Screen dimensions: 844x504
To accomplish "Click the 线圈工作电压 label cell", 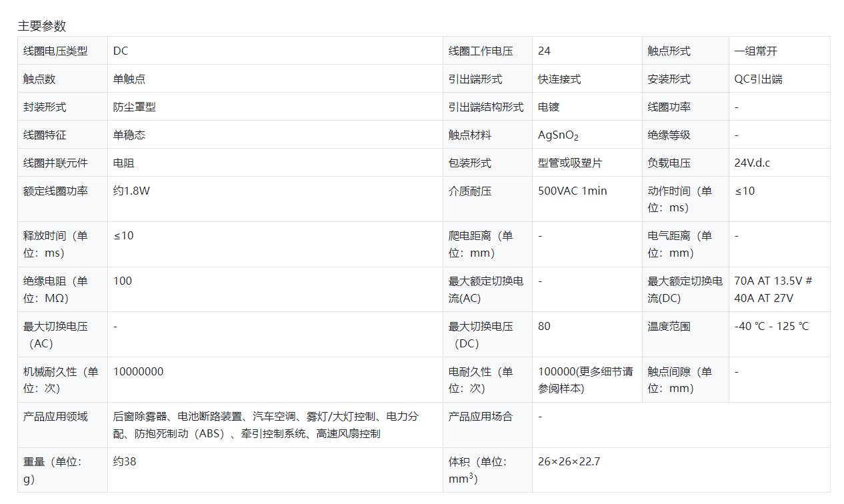I will (481, 51).
